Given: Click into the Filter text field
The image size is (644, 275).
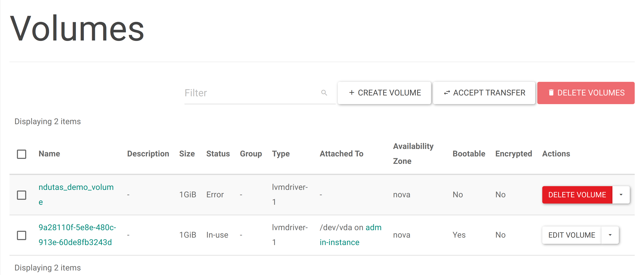Looking at the screenshot, I should tap(250, 93).
